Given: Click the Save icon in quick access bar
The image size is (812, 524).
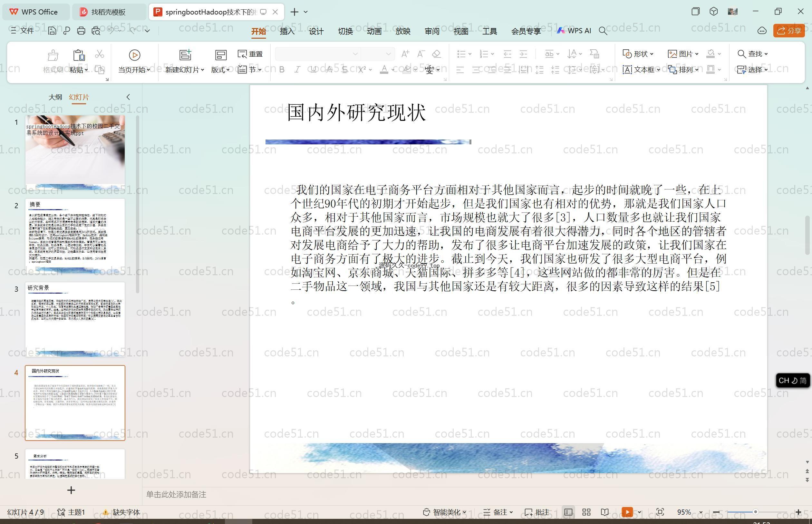Looking at the screenshot, I should click(52, 31).
